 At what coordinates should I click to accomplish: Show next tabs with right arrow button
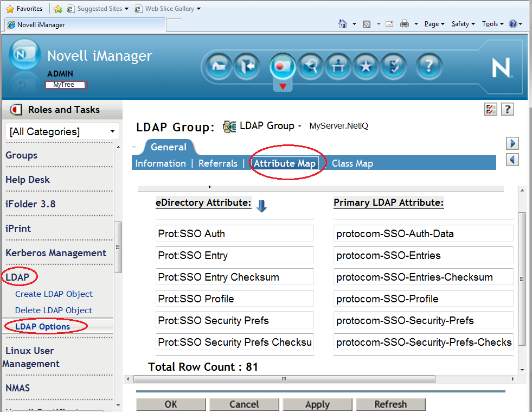tap(512, 143)
